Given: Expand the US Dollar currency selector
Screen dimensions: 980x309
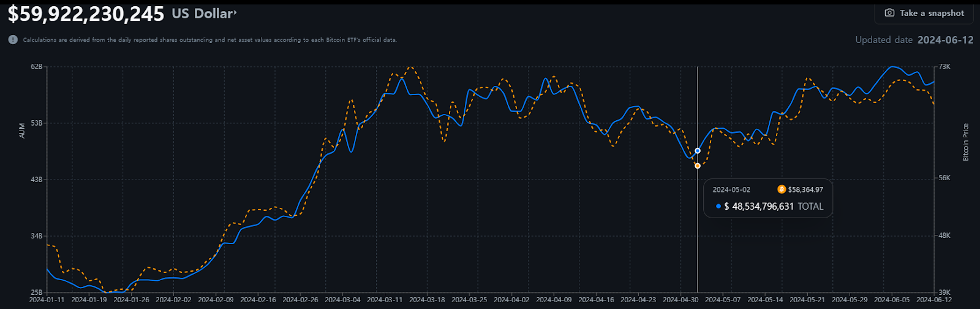Looking at the screenshot, I should click(204, 13).
